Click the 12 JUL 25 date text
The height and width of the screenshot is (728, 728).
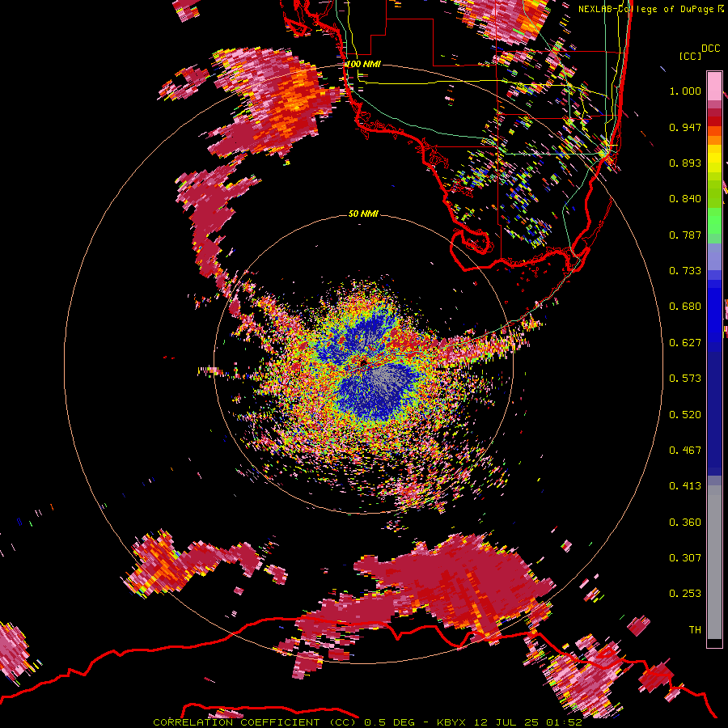tap(506, 722)
